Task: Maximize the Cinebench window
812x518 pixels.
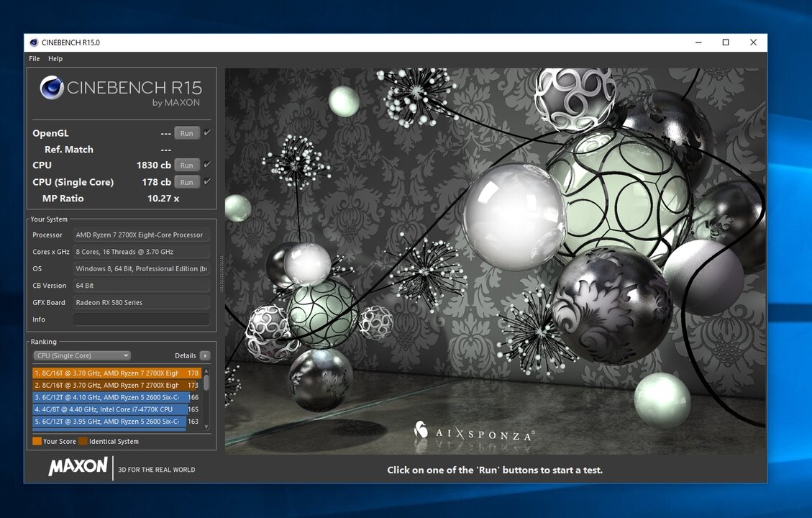Action: [726, 42]
